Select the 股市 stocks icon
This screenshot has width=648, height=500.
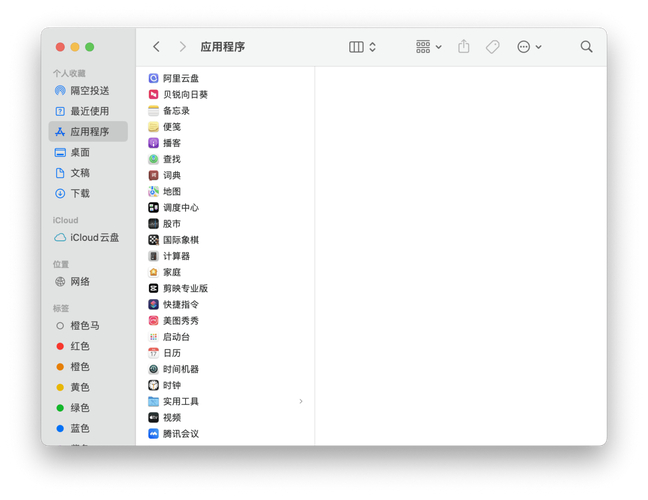pyautogui.click(x=153, y=224)
